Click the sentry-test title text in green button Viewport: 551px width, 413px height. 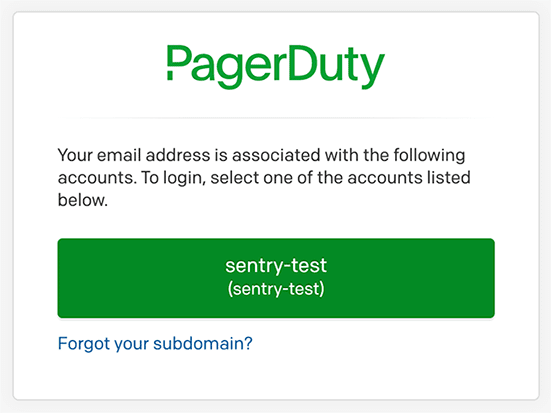[x=276, y=266]
